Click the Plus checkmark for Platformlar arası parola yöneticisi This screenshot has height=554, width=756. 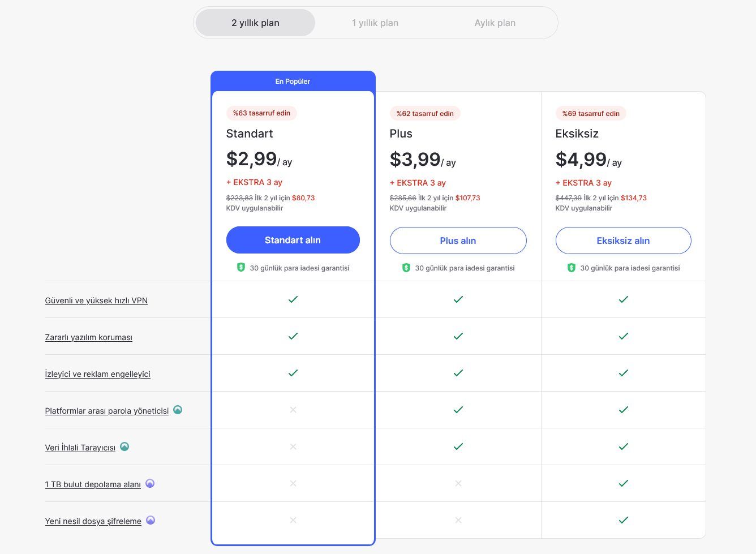coord(458,410)
